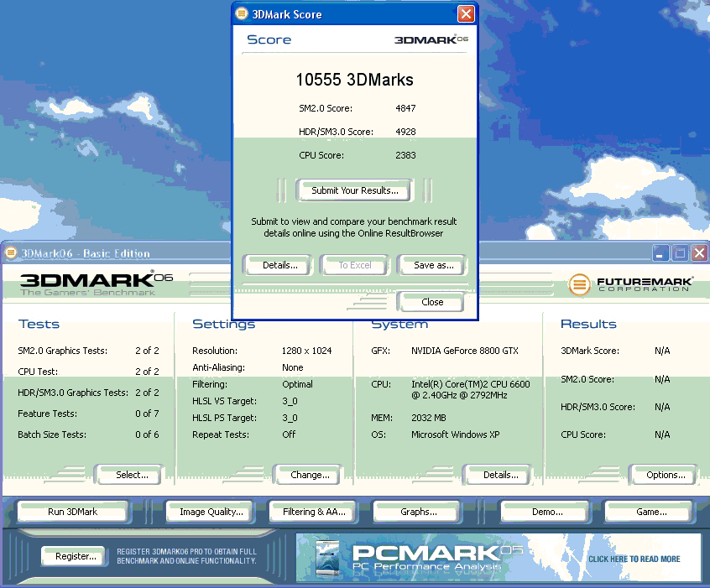Click SM2.0 Score value 4847
This screenshot has height=588, width=710.
pyautogui.click(x=405, y=109)
